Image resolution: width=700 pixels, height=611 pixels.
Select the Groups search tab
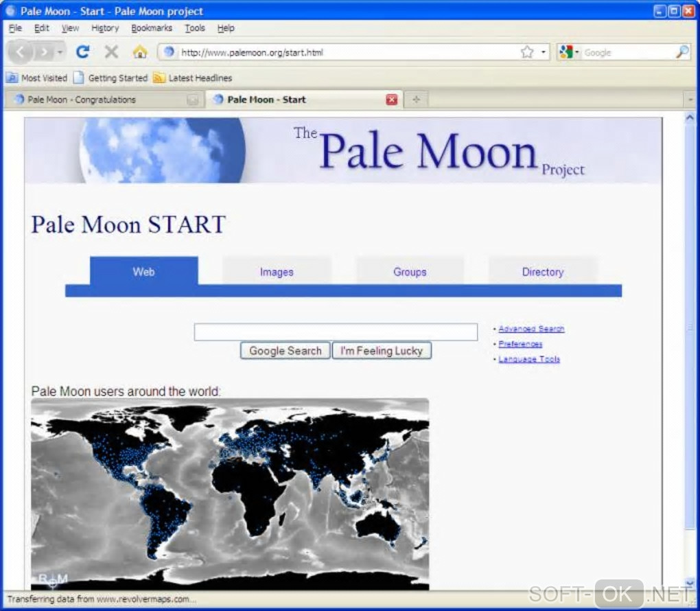pyautogui.click(x=410, y=272)
